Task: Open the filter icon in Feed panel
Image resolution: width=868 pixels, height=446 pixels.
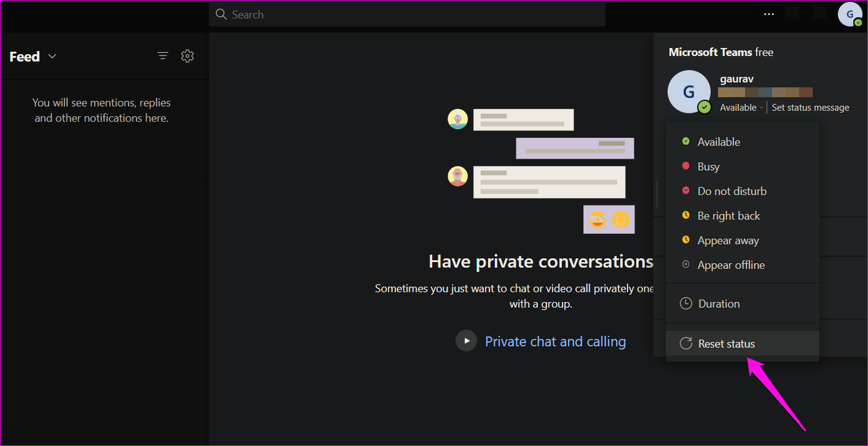Action: click(163, 56)
